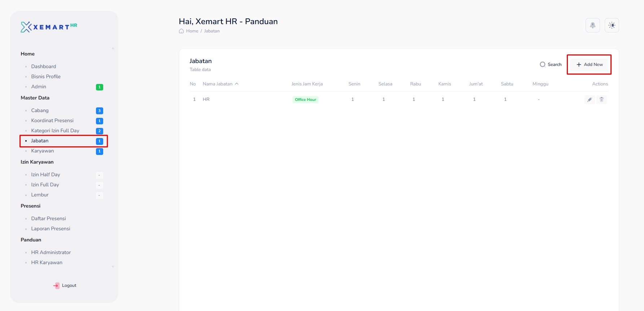Screen dimensions: 644x311
Task: Click the home icon in breadcrumb
Action: (181, 31)
